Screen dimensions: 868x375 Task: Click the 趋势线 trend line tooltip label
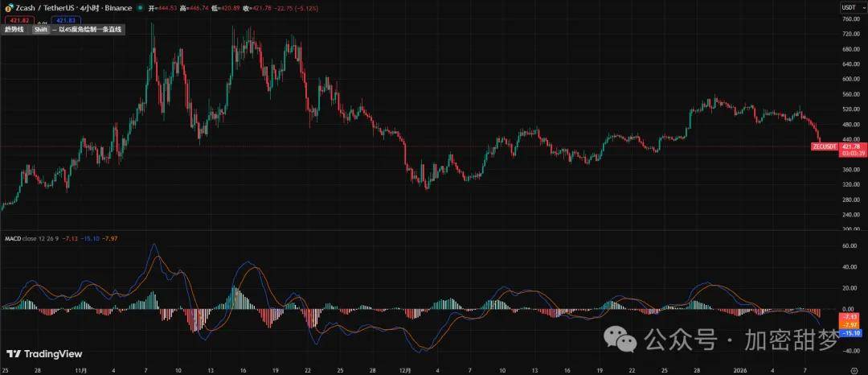14,30
